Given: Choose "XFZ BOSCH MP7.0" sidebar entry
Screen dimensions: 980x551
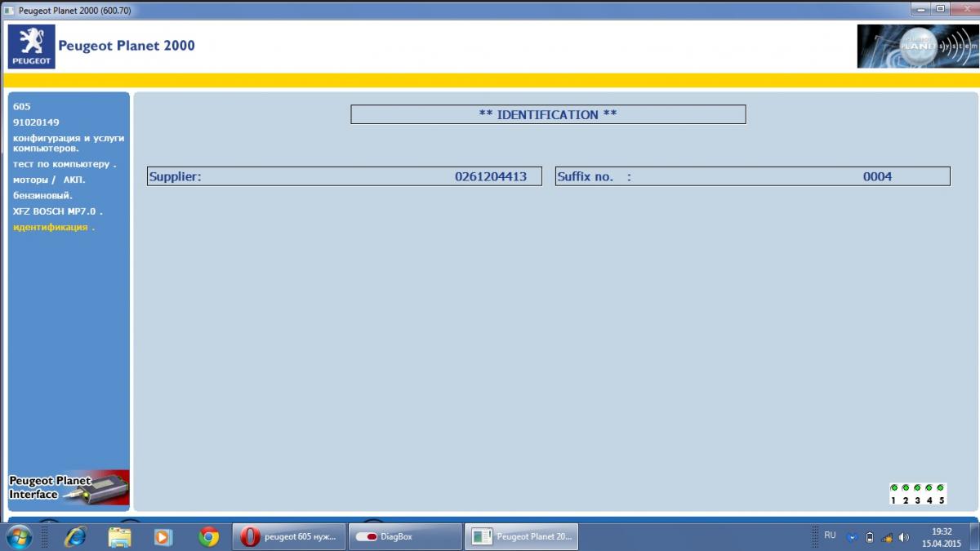Looking at the screenshot, I should (57, 211).
